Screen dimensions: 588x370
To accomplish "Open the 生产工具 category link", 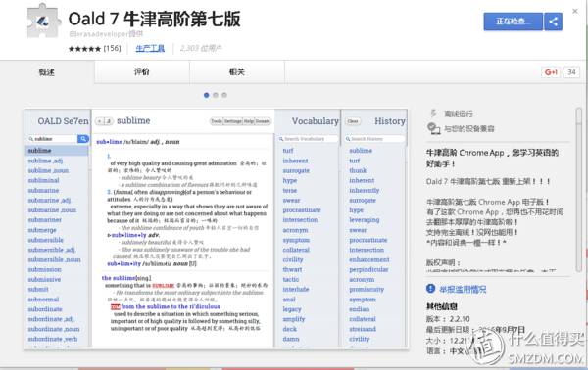I will click(150, 48).
